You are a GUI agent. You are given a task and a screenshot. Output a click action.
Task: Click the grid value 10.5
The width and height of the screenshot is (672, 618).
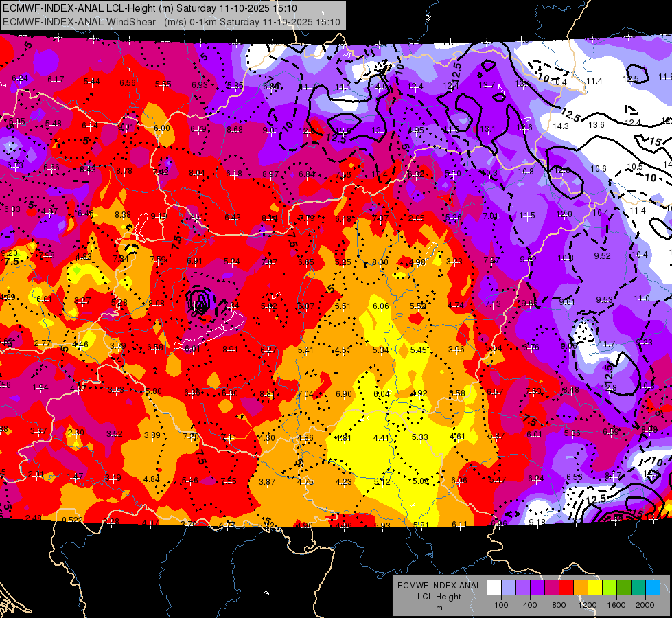pyautogui.click(x=635, y=166)
